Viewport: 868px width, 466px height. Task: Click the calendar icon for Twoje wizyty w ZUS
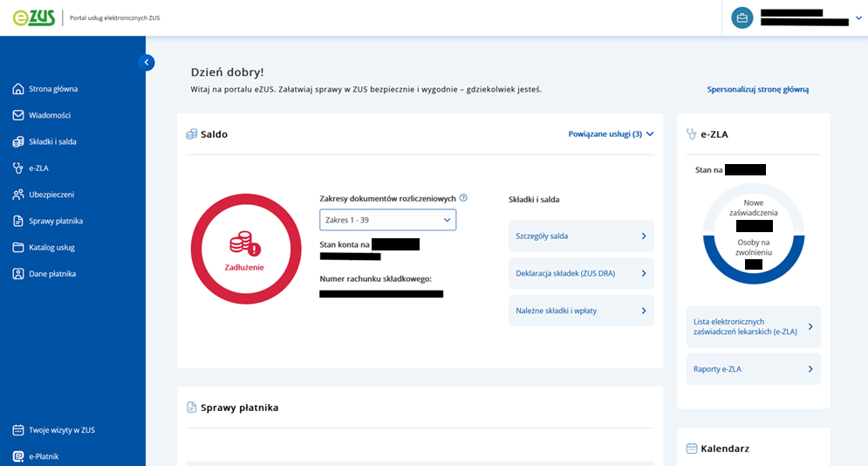(18, 430)
